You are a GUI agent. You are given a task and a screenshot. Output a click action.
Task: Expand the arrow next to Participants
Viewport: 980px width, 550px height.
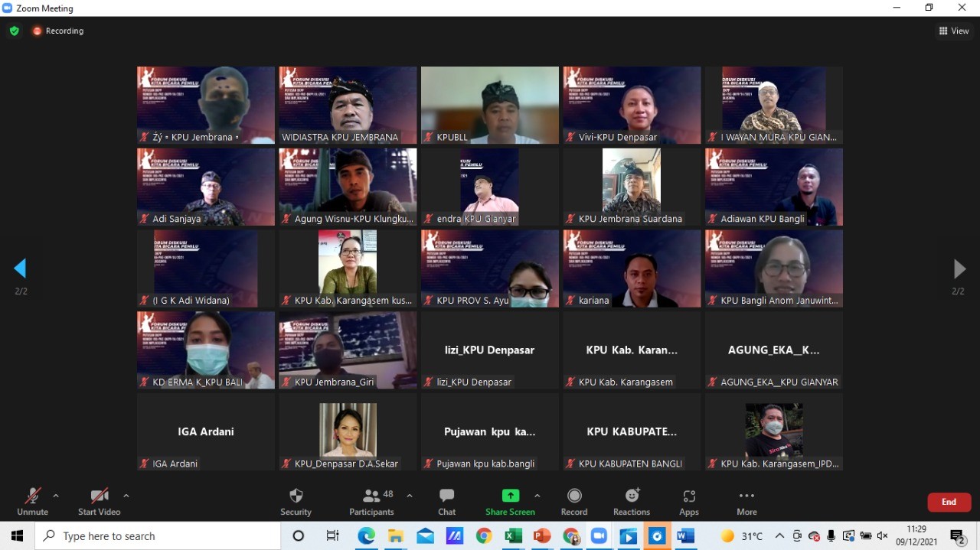coord(410,496)
